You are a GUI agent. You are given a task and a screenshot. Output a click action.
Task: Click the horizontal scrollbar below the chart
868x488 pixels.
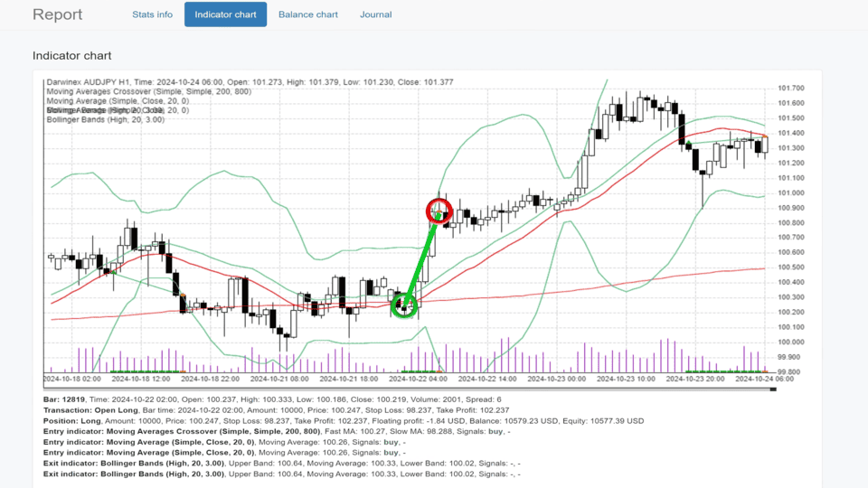pos(407,388)
